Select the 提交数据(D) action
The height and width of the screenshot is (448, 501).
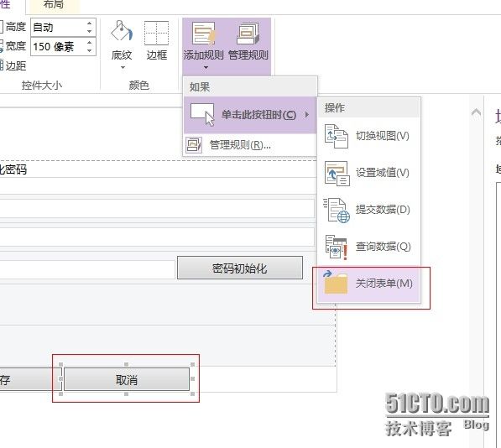pyautogui.click(x=368, y=210)
